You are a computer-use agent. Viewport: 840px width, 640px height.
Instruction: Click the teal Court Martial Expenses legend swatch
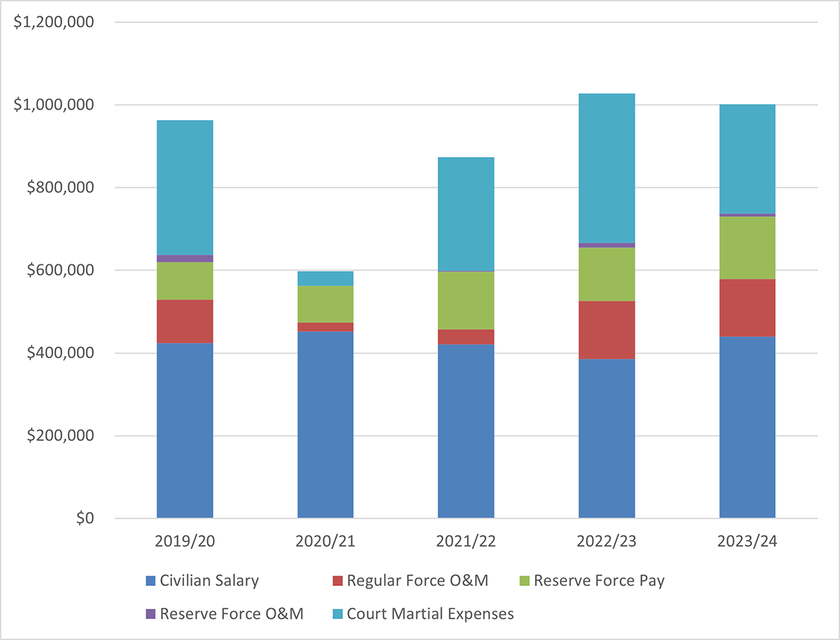pos(338,614)
